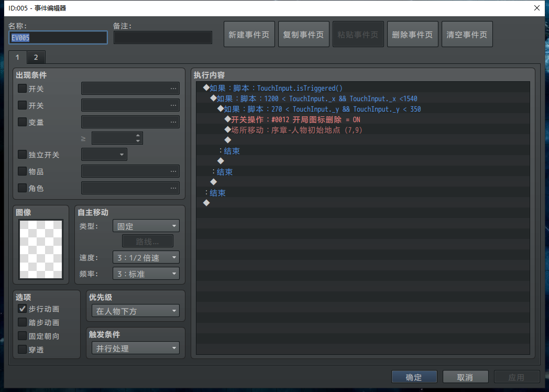
Task: Confirm with the 确定 button
Action: coord(414,377)
